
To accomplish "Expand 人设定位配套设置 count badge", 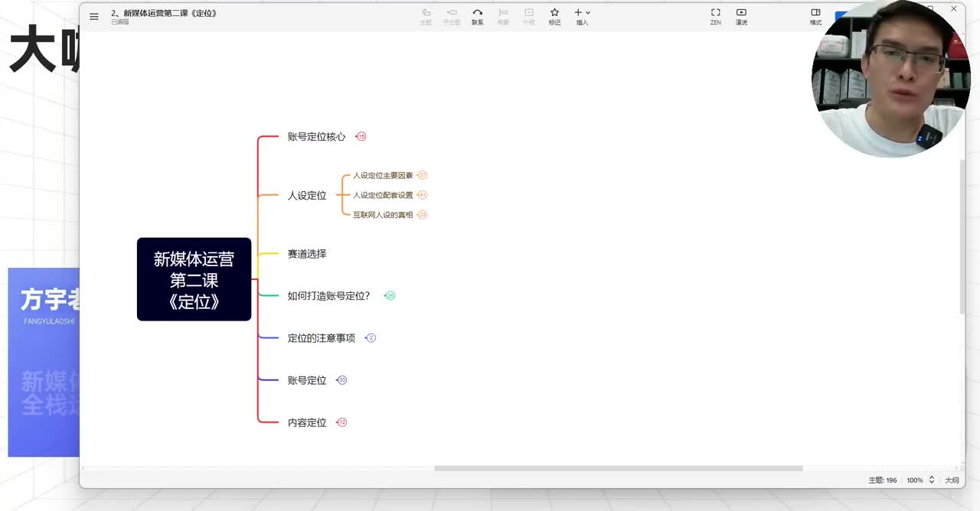I will coord(423,195).
